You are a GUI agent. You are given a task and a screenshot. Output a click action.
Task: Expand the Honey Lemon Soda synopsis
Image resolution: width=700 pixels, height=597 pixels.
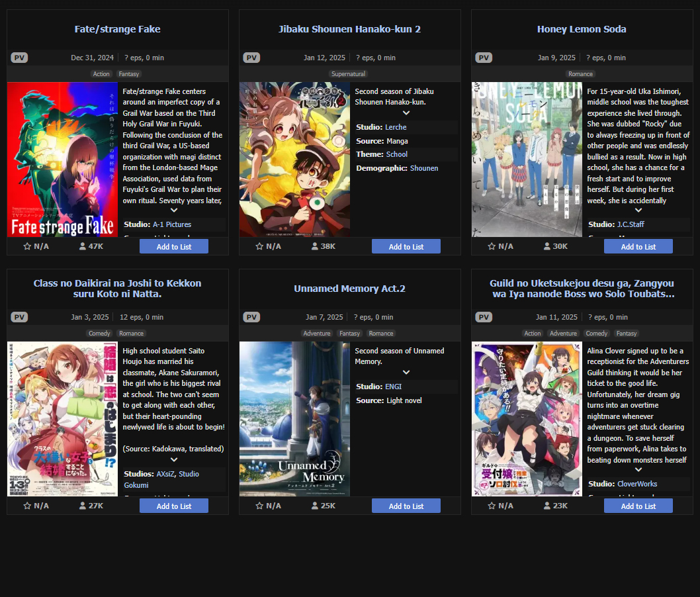click(x=638, y=210)
